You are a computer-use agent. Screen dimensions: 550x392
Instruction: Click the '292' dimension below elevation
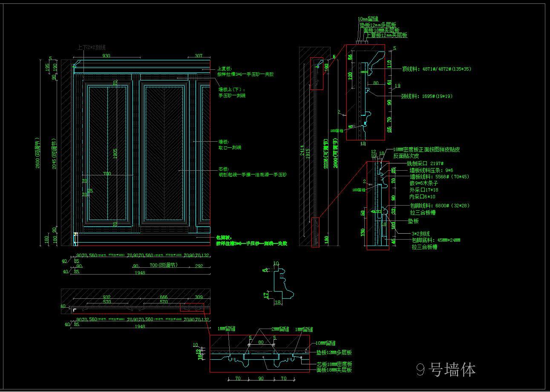click(x=199, y=266)
